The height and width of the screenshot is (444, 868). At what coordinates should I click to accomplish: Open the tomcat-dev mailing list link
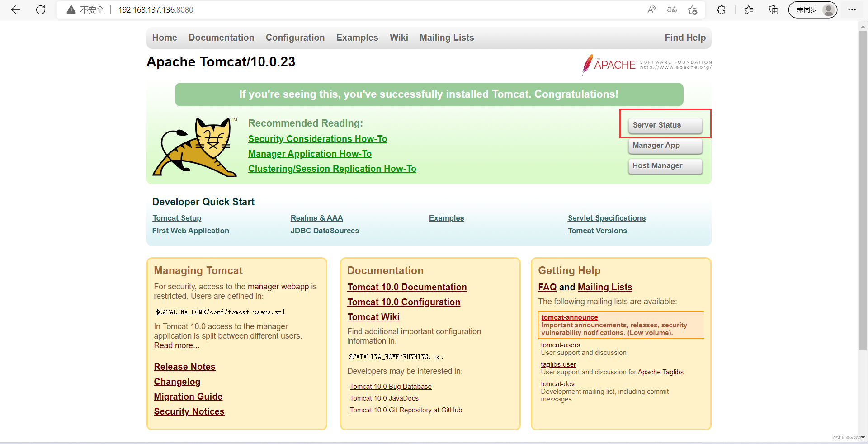click(557, 384)
